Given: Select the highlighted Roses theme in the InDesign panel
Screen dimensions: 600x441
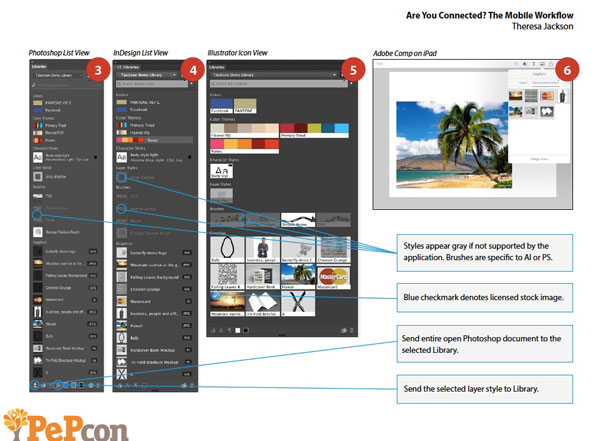Looking at the screenshot, I should 155,140.
